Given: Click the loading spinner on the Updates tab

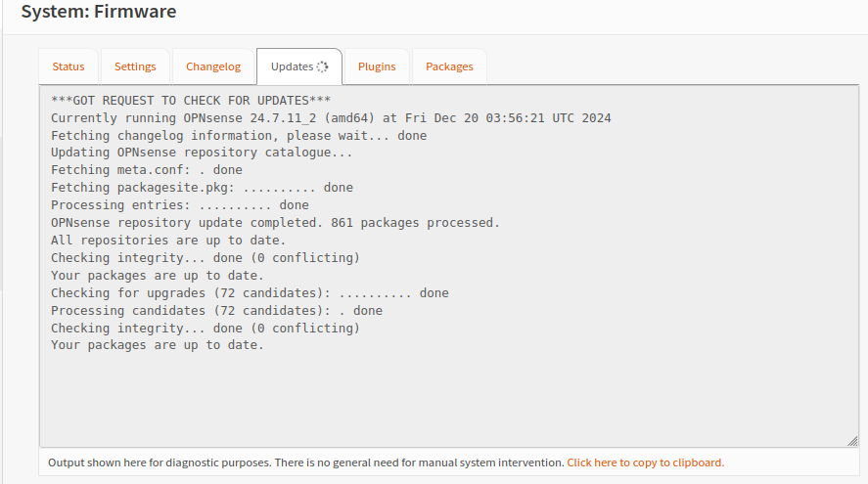Looking at the screenshot, I should tap(323, 66).
